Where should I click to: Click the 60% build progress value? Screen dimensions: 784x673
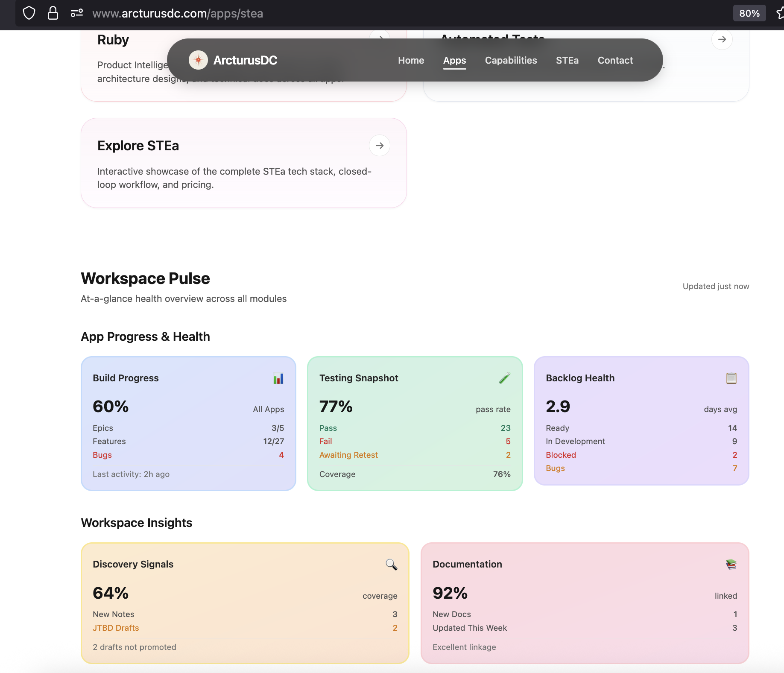click(111, 407)
